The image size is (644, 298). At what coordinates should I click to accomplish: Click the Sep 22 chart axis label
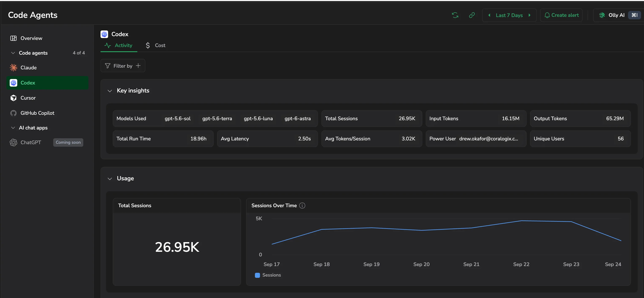click(x=521, y=264)
